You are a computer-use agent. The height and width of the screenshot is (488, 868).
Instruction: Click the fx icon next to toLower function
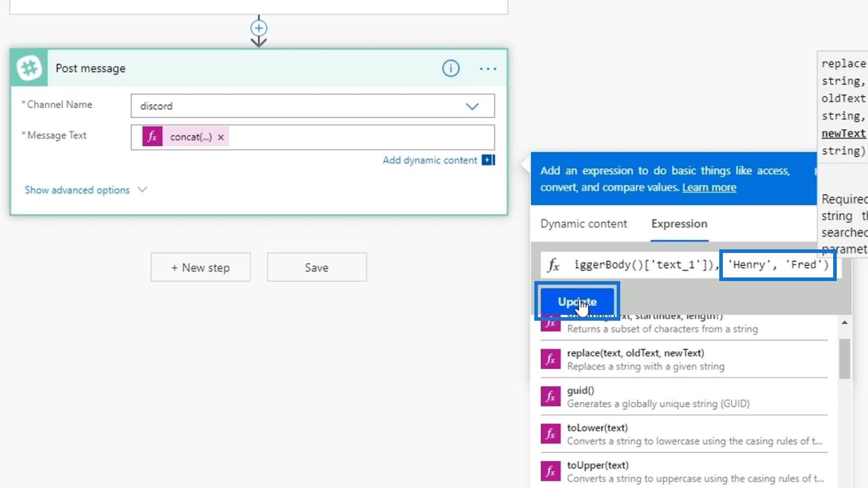[x=550, y=434]
